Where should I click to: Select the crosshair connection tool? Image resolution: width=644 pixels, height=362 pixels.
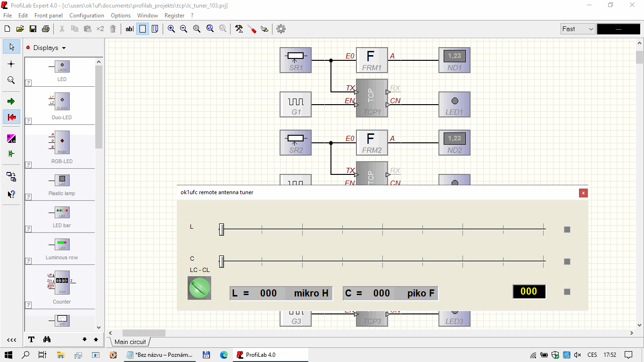point(11,64)
